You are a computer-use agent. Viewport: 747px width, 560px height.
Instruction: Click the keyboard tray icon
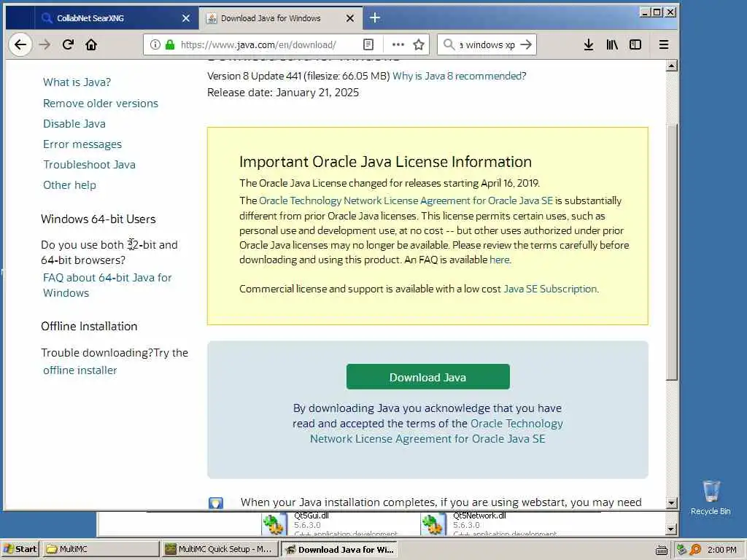tap(661, 550)
